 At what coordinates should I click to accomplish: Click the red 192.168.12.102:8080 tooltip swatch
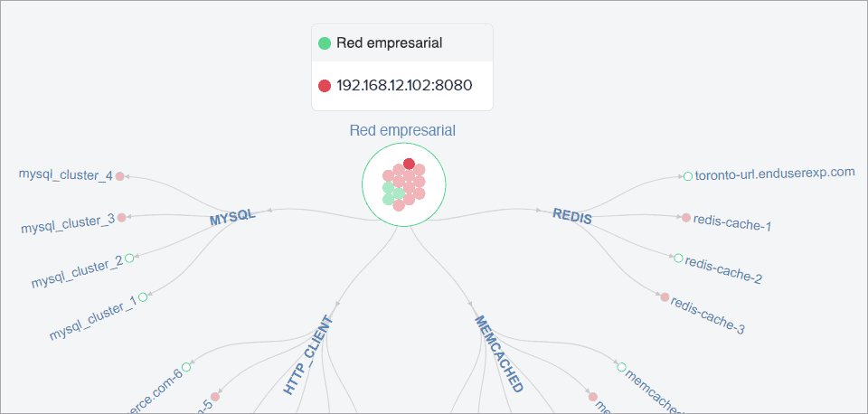(x=325, y=86)
